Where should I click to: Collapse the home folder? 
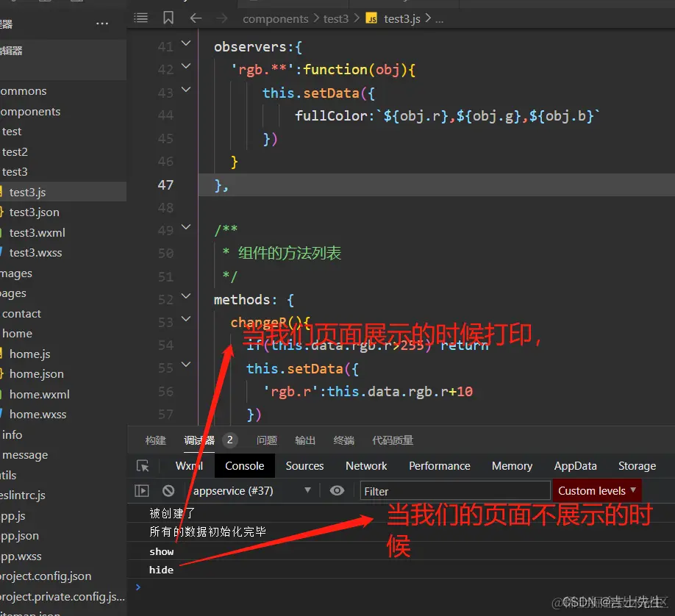[x=63, y=334]
